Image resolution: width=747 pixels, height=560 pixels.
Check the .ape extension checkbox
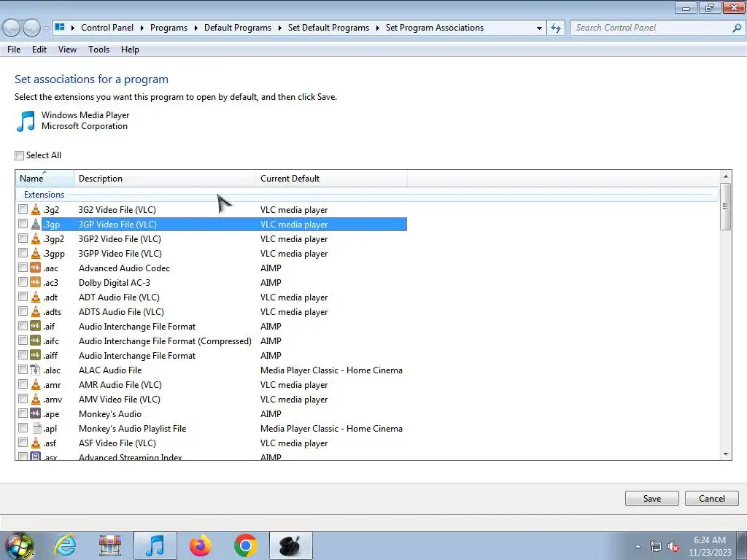tap(23, 413)
